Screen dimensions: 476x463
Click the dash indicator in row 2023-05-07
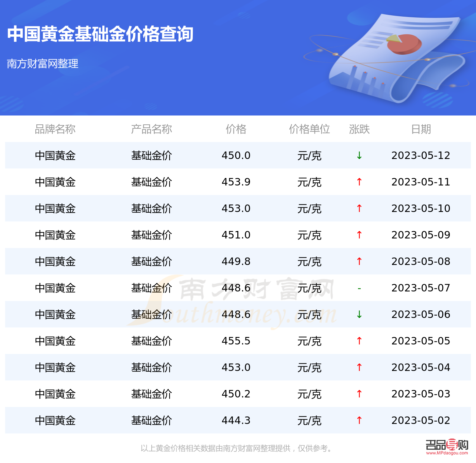(x=359, y=288)
